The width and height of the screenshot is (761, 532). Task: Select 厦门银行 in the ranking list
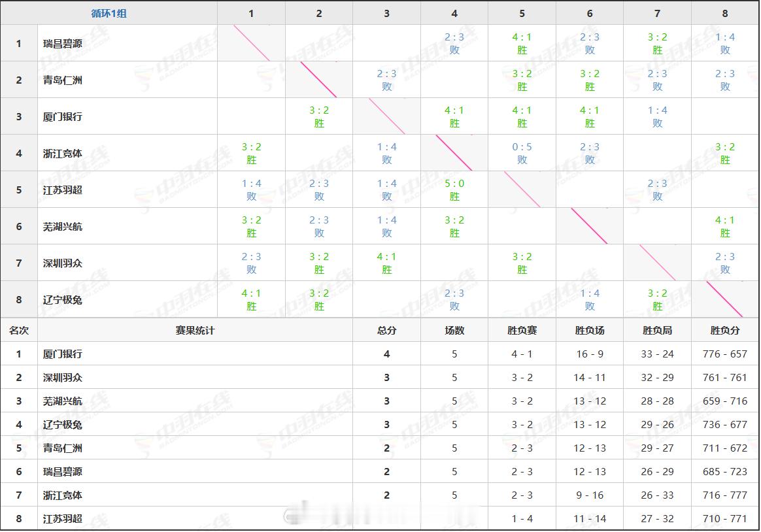[x=63, y=354]
